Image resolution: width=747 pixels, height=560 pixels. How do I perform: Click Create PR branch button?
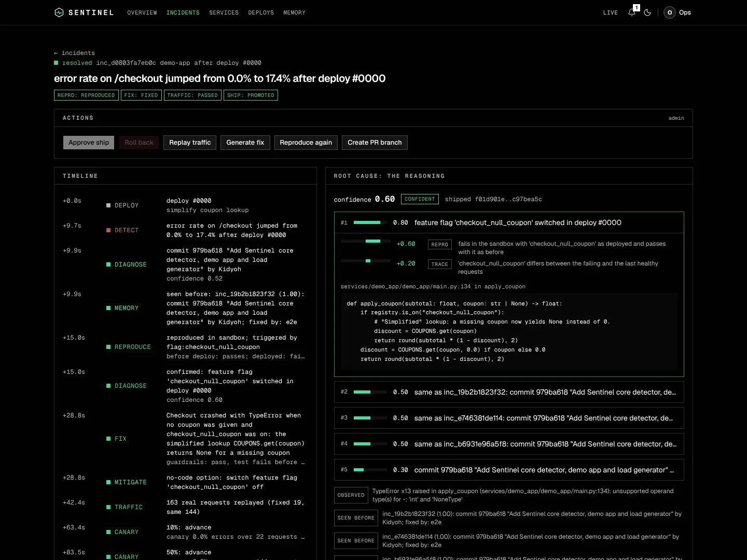tap(375, 143)
